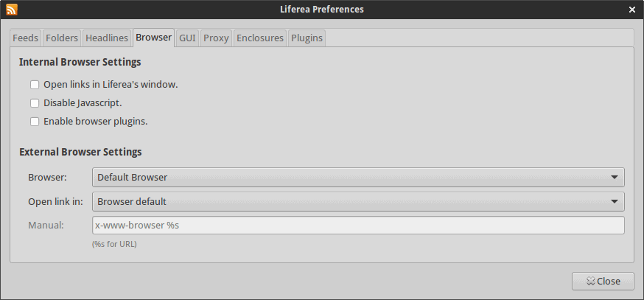Open the Folders tab

pos(62,38)
